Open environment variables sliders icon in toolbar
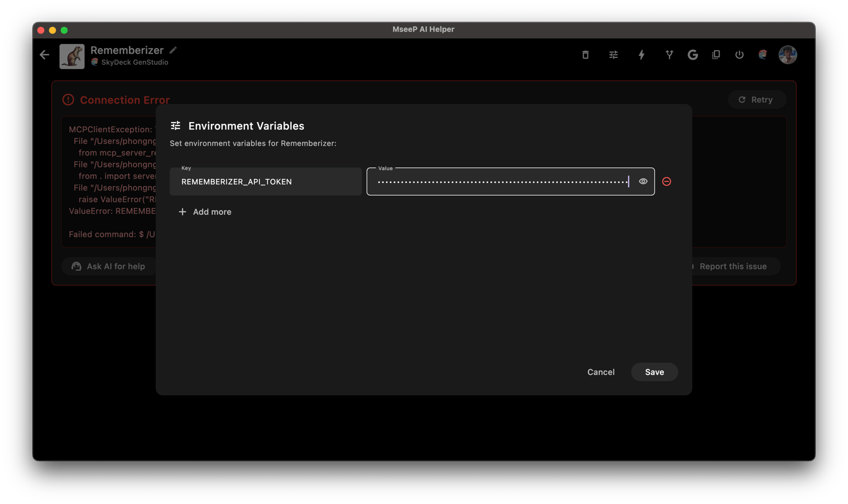 [x=613, y=55]
